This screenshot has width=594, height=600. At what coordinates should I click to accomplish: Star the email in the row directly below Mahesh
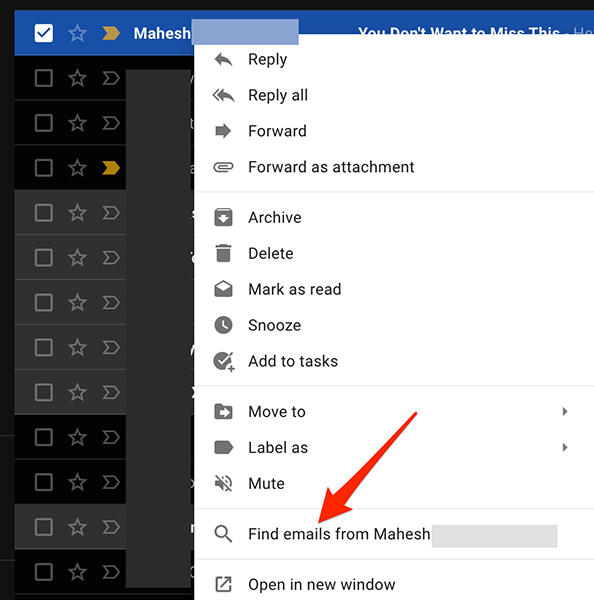point(77,78)
